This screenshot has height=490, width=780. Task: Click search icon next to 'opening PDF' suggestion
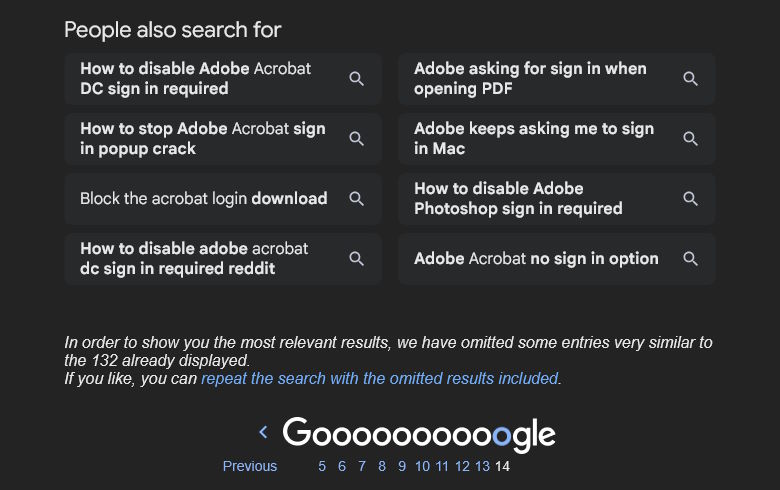pos(690,79)
